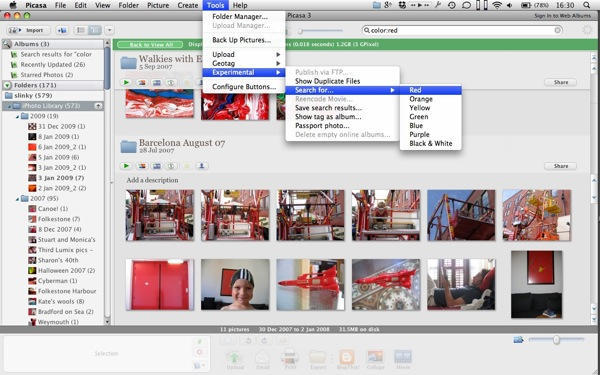Select the boy with striped hat thumbnail

pos(235,284)
